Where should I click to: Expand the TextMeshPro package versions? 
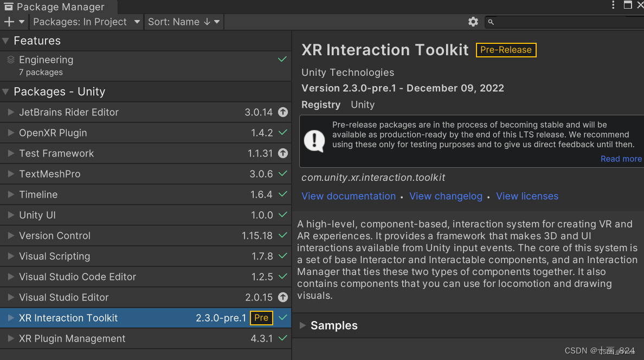pyautogui.click(x=11, y=174)
